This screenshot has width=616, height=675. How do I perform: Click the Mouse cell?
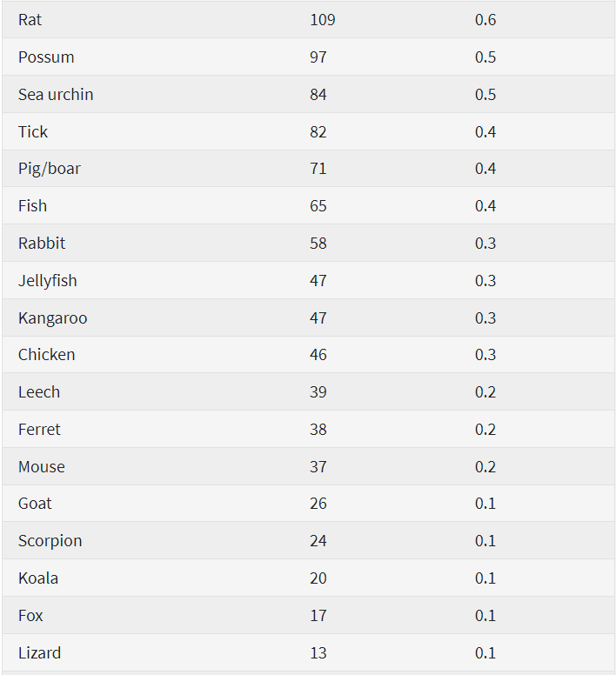coord(41,467)
